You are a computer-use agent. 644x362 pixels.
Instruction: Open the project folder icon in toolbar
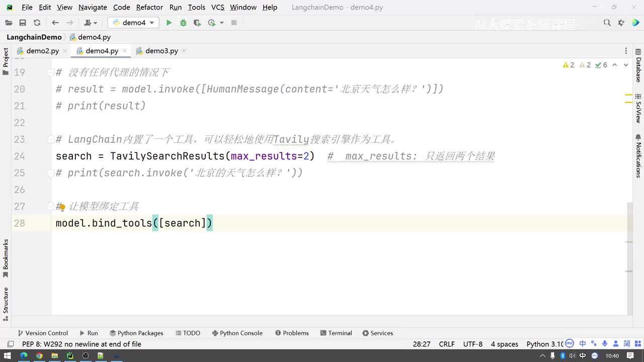pyautogui.click(x=9, y=23)
